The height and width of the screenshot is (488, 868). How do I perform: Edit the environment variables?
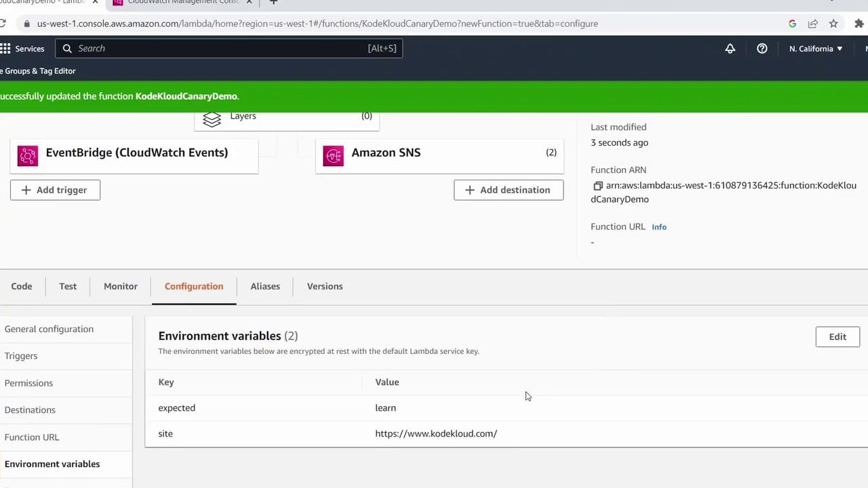837,338
